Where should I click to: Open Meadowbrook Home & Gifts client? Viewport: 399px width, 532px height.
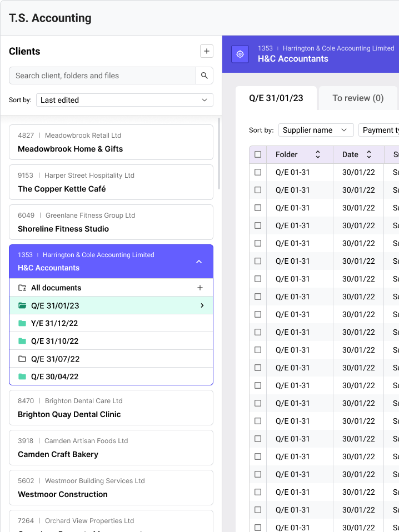click(111, 142)
